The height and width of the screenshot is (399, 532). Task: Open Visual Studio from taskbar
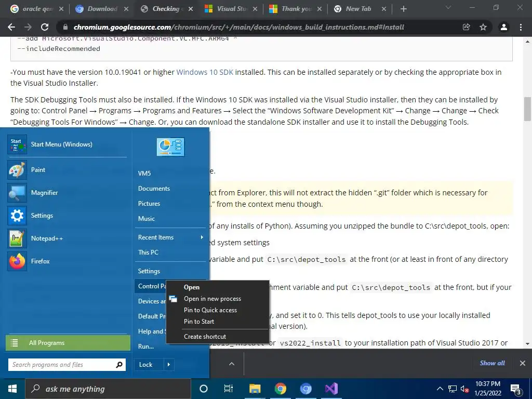(331, 389)
